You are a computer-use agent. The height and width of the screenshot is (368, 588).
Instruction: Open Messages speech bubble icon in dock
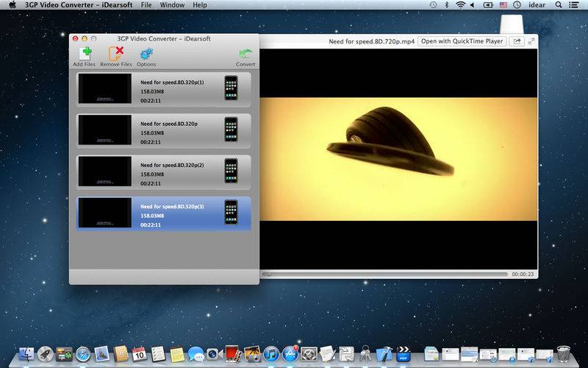pyautogui.click(x=196, y=354)
